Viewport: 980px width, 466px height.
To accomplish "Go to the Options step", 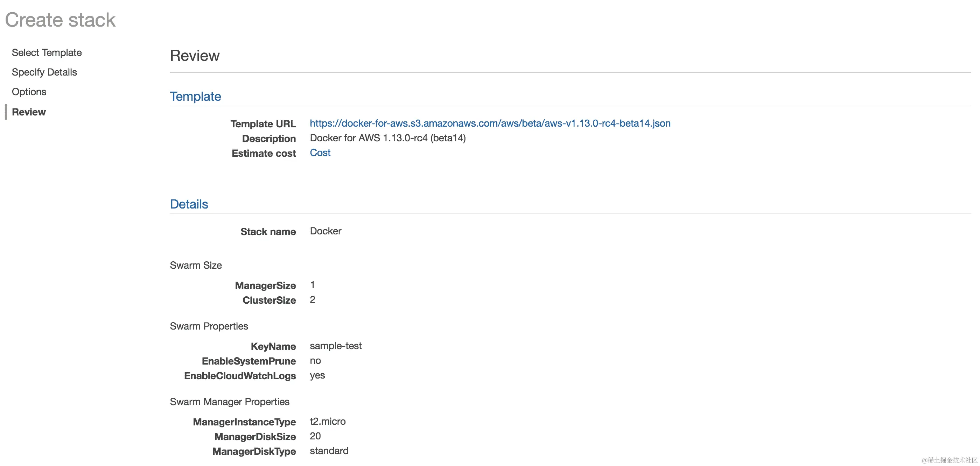I will 29,91.
